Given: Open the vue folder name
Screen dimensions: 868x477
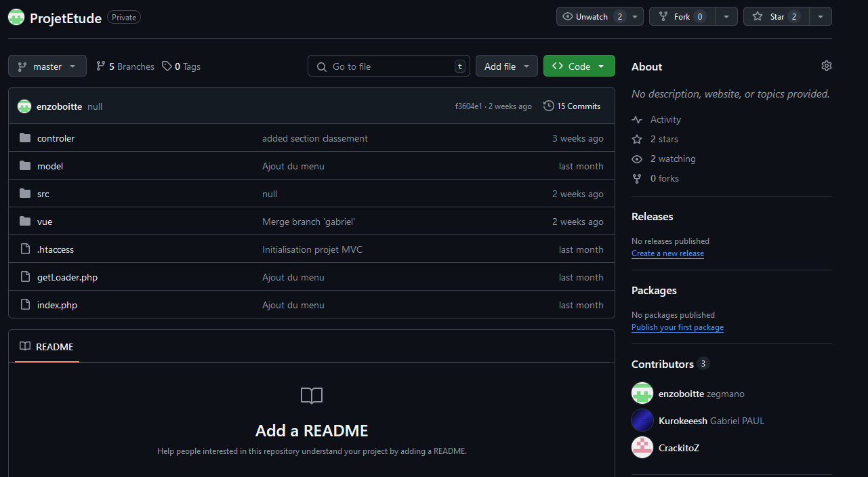Looking at the screenshot, I should (45, 222).
